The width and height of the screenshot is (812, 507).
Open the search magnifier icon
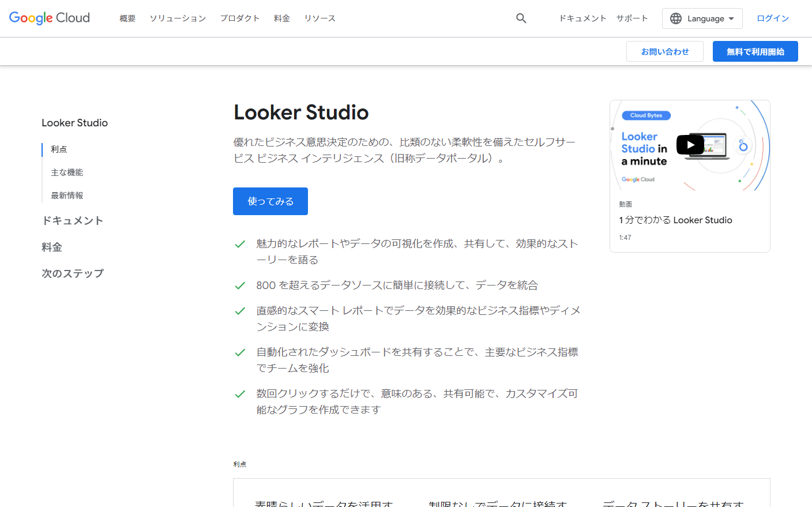point(521,18)
